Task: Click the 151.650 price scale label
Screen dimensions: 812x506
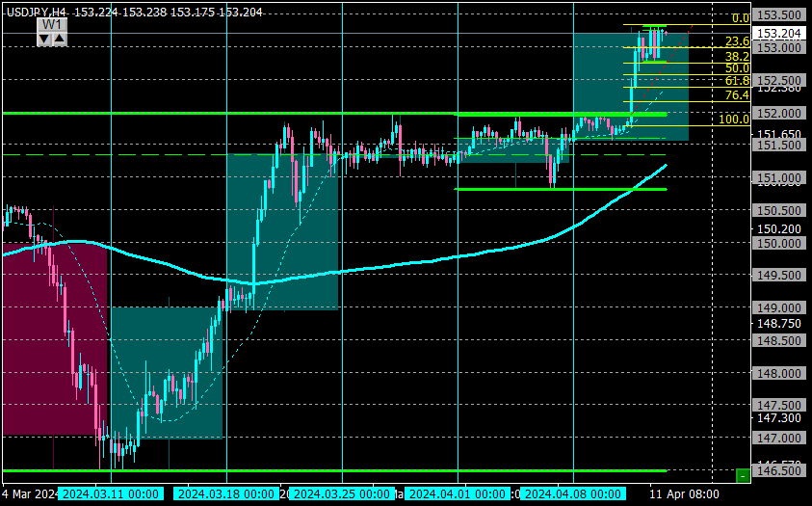Action: tap(779, 134)
